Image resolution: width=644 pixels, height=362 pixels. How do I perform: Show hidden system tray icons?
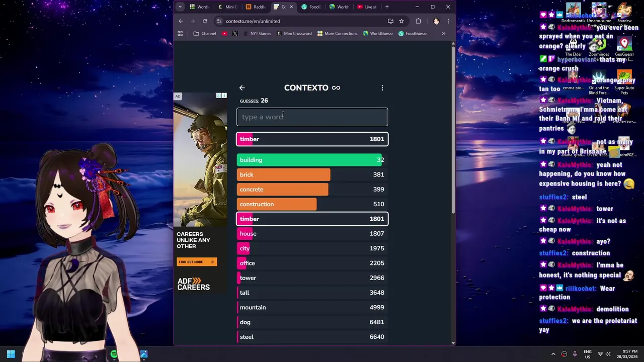coord(553,354)
